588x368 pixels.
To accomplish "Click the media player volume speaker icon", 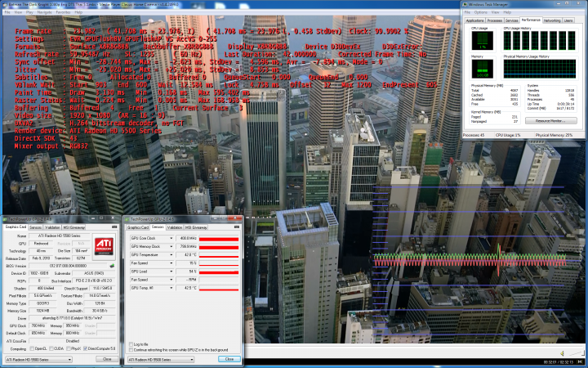I will [562, 353].
